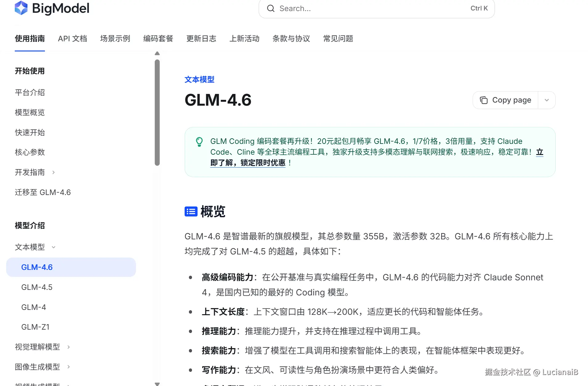Expand the 图像生成模型 sidebar group
The height and width of the screenshot is (386, 588).
pos(69,367)
